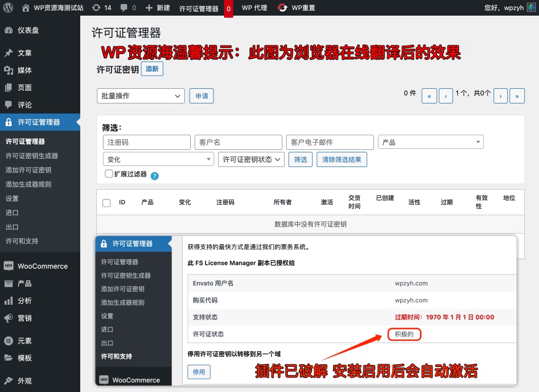Open 设置 in main submenu
Screen dimensions: 539x392
[x=12, y=198]
